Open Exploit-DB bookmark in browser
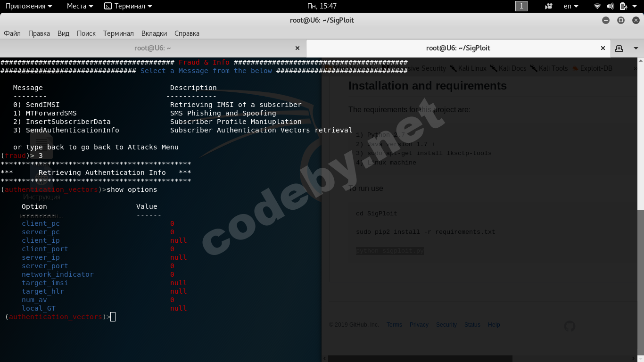This screenshot has height=362, width=644. click(592, 68)
